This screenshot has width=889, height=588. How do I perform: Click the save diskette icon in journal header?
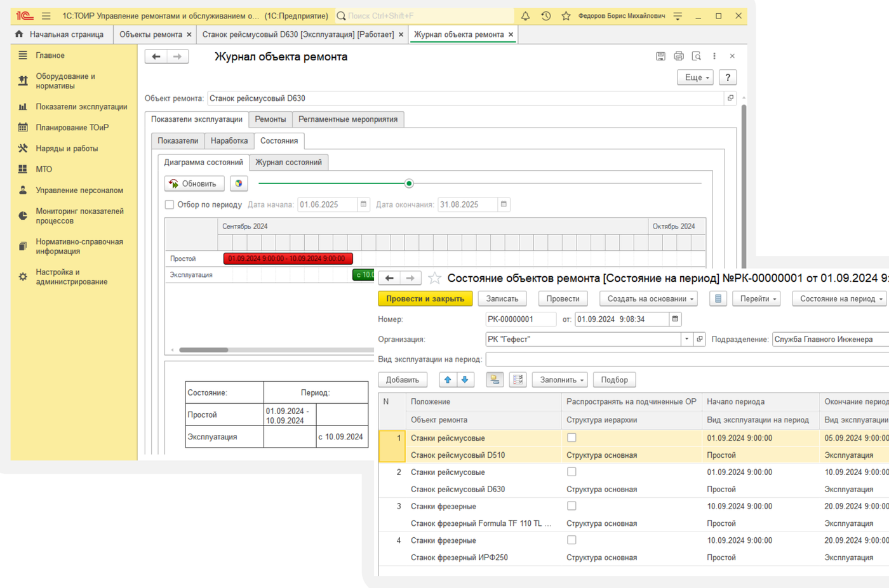[x=660, y=56]
